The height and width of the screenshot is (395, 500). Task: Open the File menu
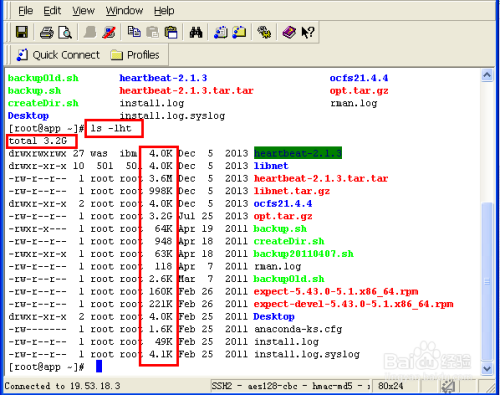(25, 11)
